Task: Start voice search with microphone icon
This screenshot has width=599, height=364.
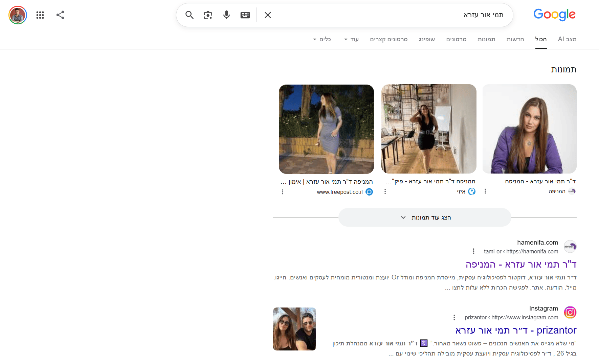Action: (226, 15)
